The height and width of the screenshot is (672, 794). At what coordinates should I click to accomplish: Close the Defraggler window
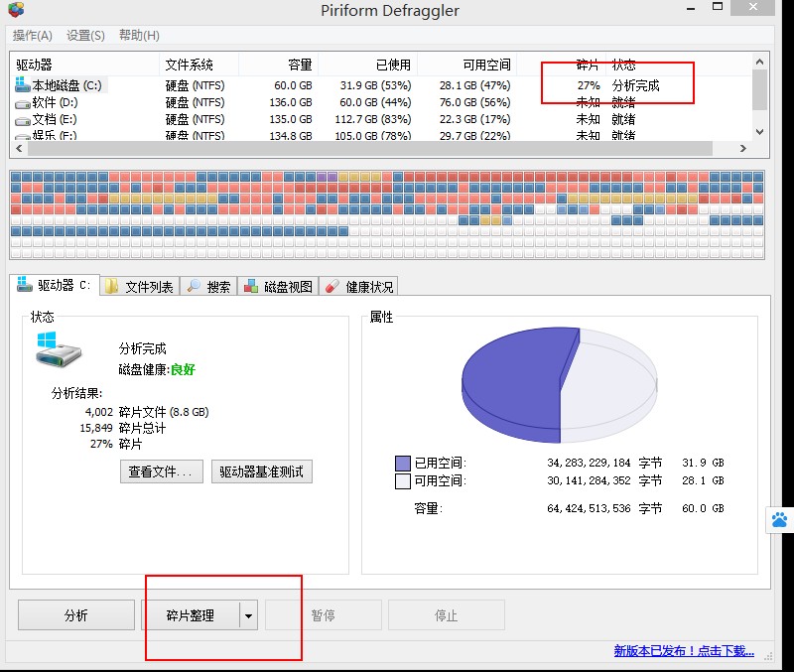[x=753, y=7]
